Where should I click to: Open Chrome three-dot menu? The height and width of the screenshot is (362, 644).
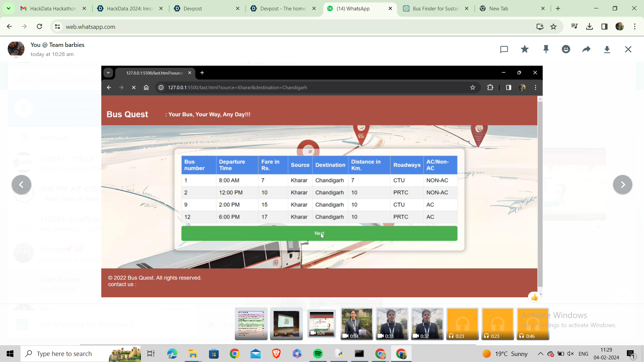(x=635, y=27)
